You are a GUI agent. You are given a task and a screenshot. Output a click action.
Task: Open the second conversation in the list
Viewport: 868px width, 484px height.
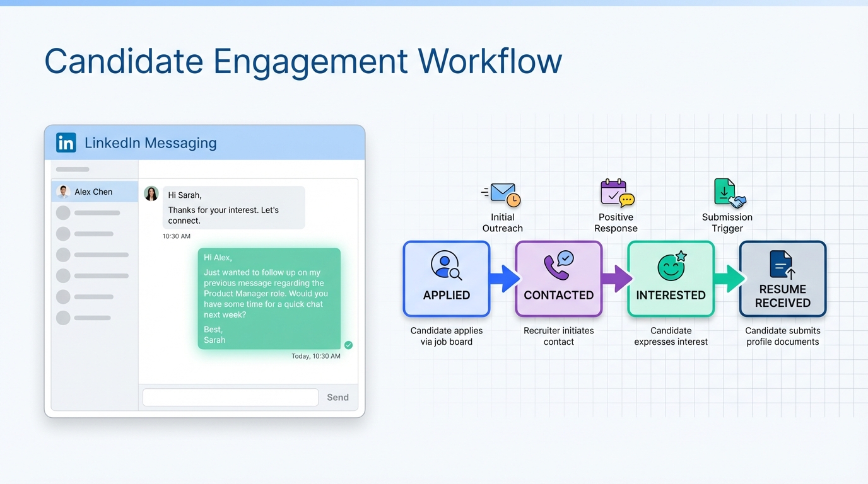click(95, 213)
